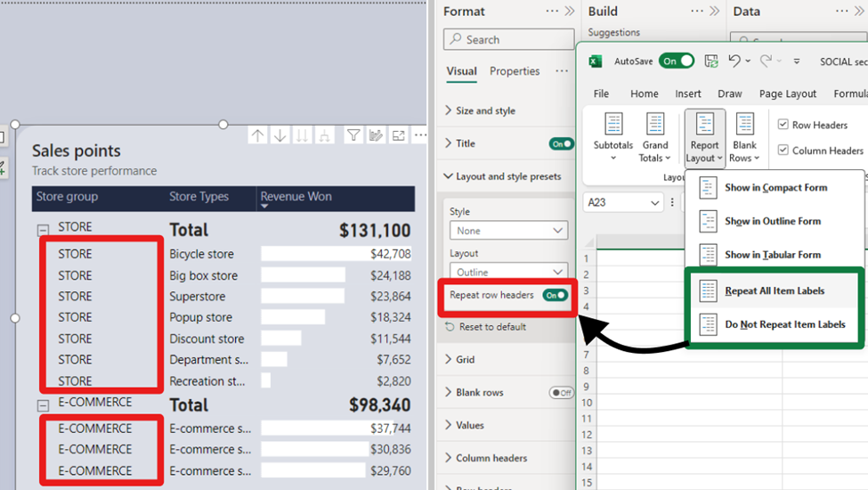Viewport: 868px width, 490px height.
Task: Select Do Not Repeat Item Labels
Action: click(775, 324)
